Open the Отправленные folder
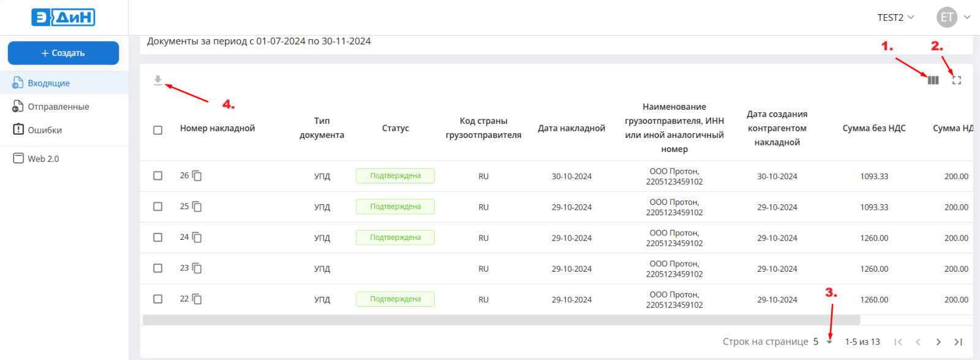 (58, 107)
